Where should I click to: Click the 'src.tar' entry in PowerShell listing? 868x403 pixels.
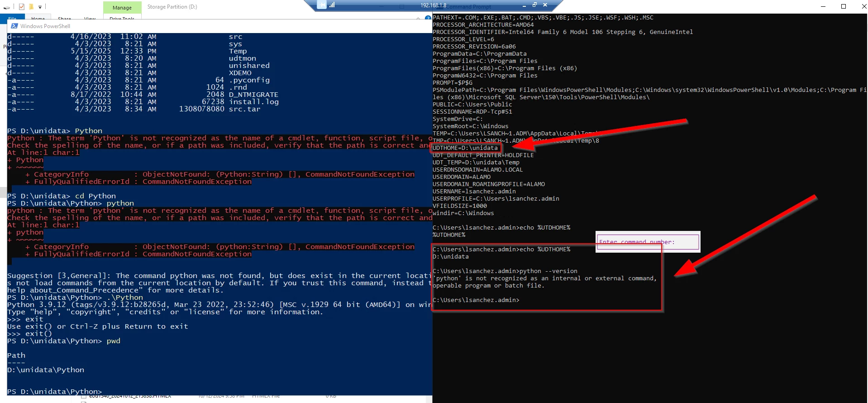244,109
